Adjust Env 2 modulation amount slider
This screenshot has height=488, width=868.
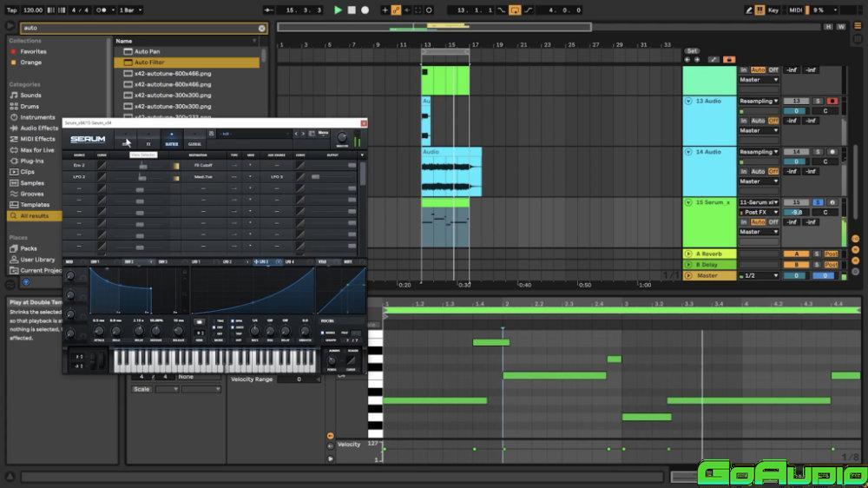143,166
